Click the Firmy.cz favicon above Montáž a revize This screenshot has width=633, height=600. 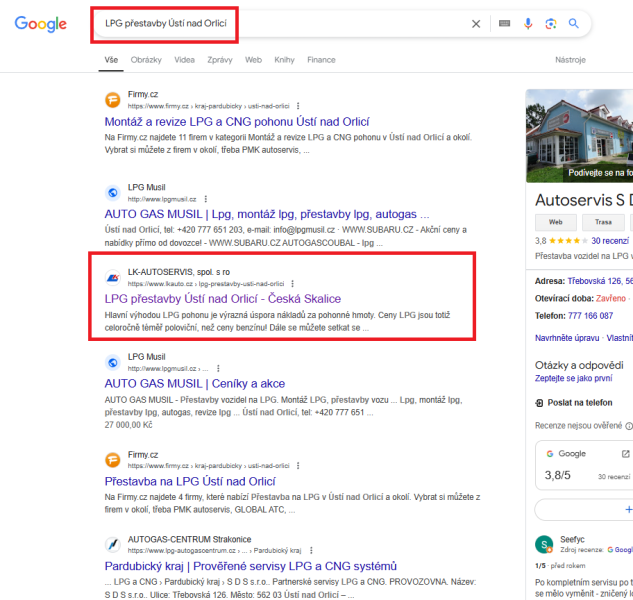pos(113,100)
